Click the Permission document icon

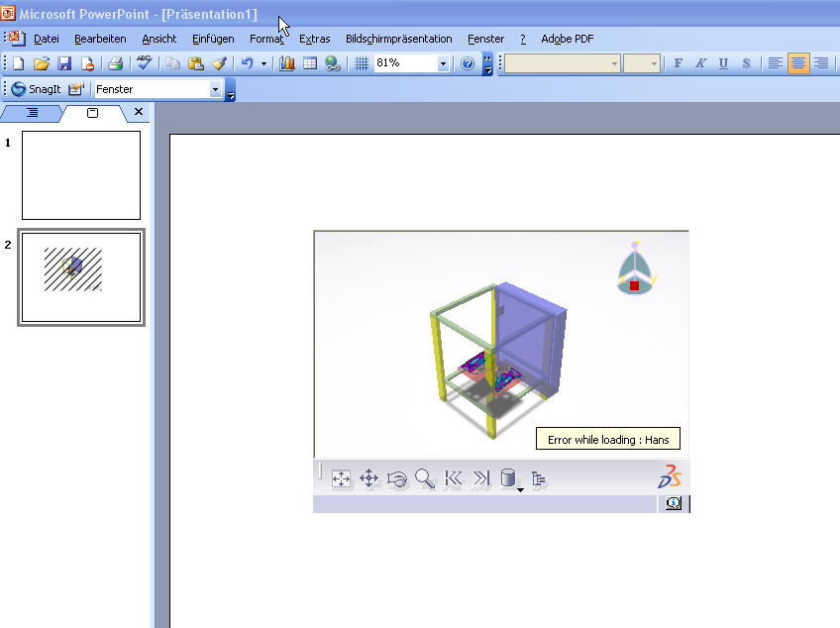click(87, 63)
